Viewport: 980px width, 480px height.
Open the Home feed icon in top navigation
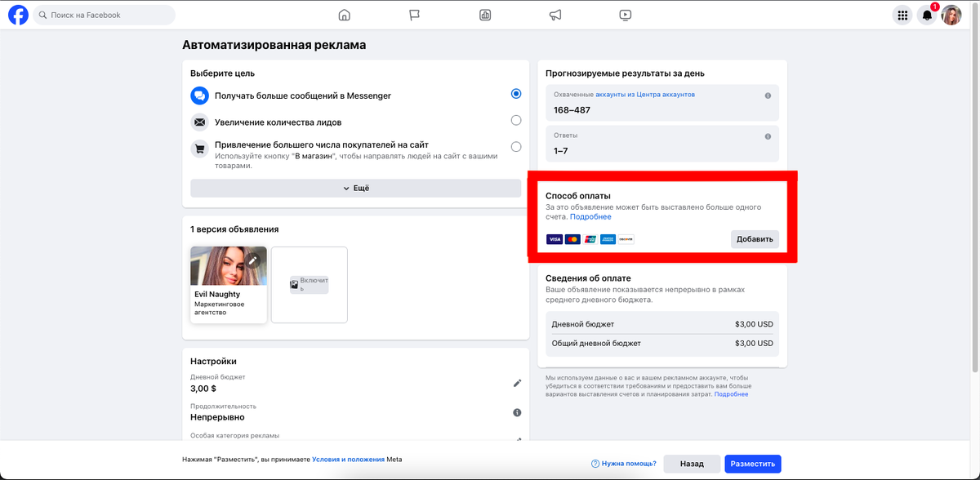(x=344, y=14)
